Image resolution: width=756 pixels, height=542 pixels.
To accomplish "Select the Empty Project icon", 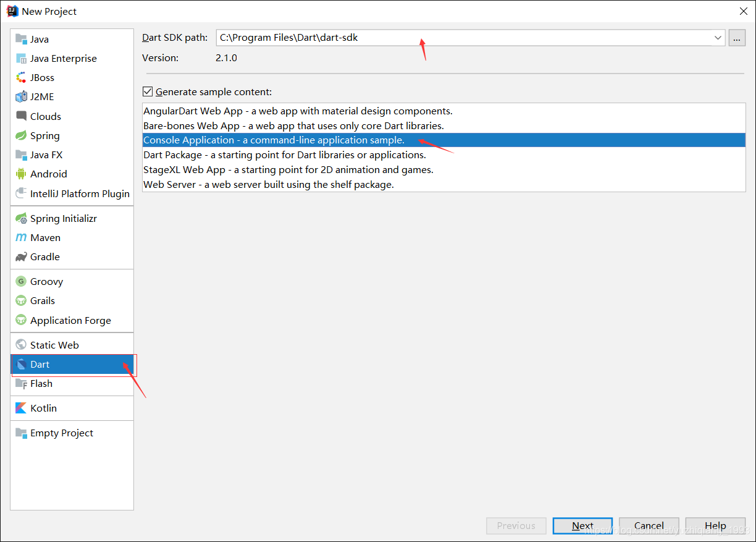I will 21,433.
